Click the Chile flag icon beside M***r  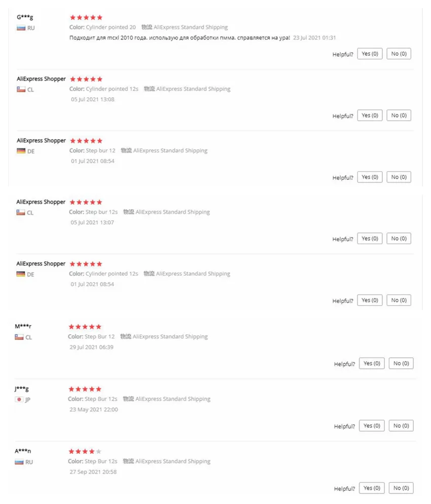pos(19,337)
